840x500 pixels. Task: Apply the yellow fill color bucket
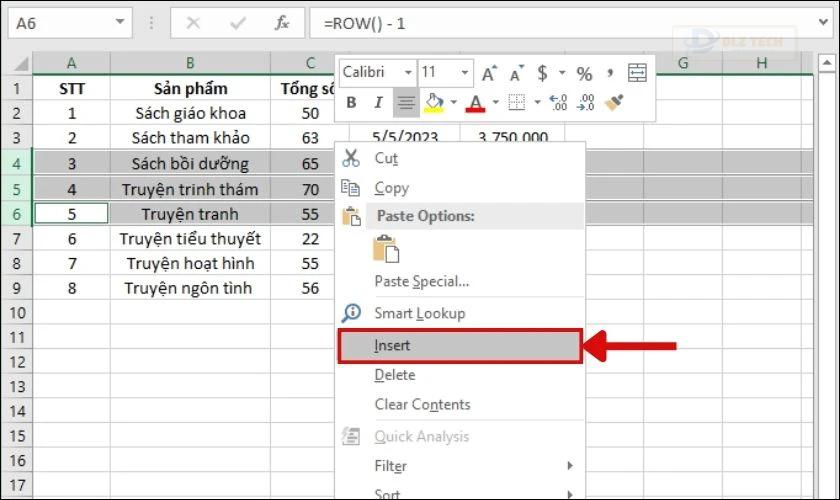click(x=434, y=102)
